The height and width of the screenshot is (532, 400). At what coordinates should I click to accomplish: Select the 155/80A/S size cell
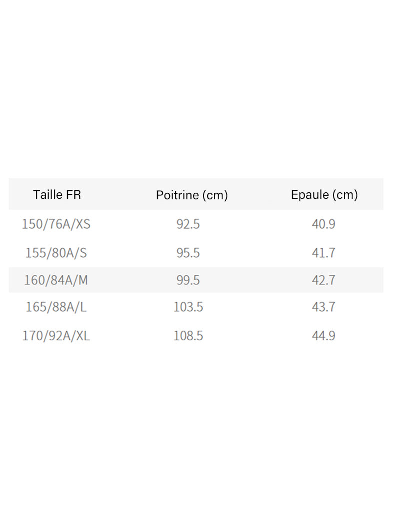(x=56, y=253)
